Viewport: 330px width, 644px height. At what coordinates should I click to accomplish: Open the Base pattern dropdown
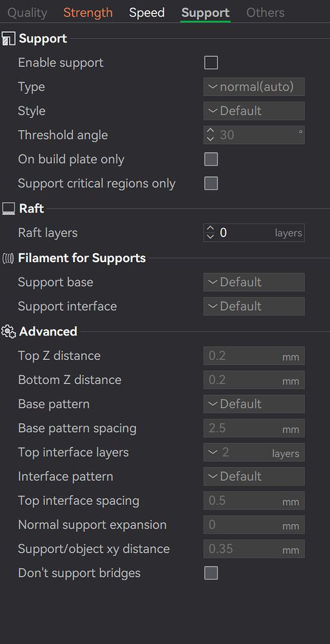[x=254, y=404]
